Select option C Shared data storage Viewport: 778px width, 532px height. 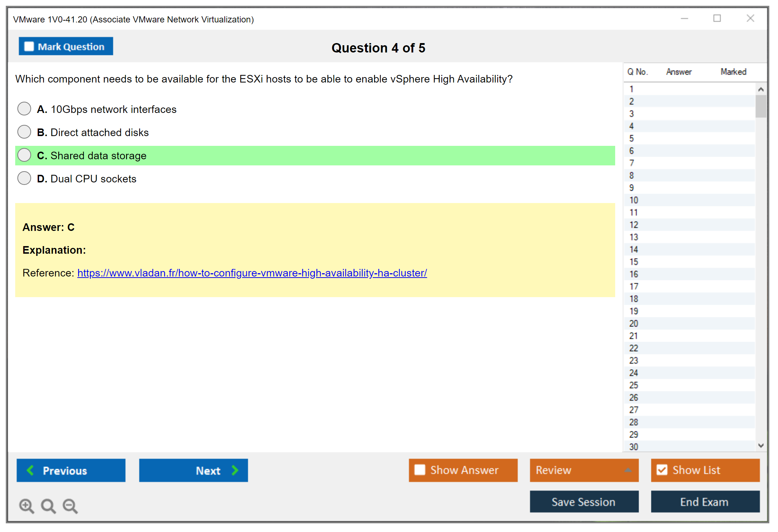pos(24,155)
